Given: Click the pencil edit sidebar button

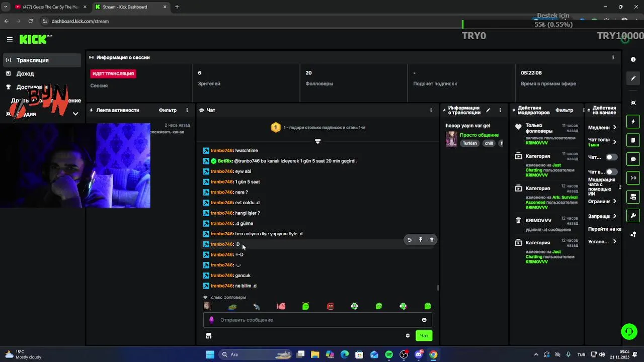Looking at the screenshot, I should (633, 78).
